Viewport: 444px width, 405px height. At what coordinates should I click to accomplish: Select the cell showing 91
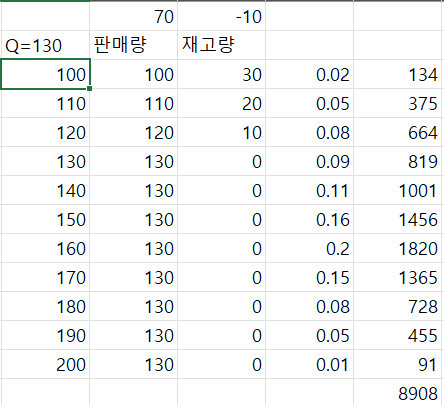click(x=398, y=364)
